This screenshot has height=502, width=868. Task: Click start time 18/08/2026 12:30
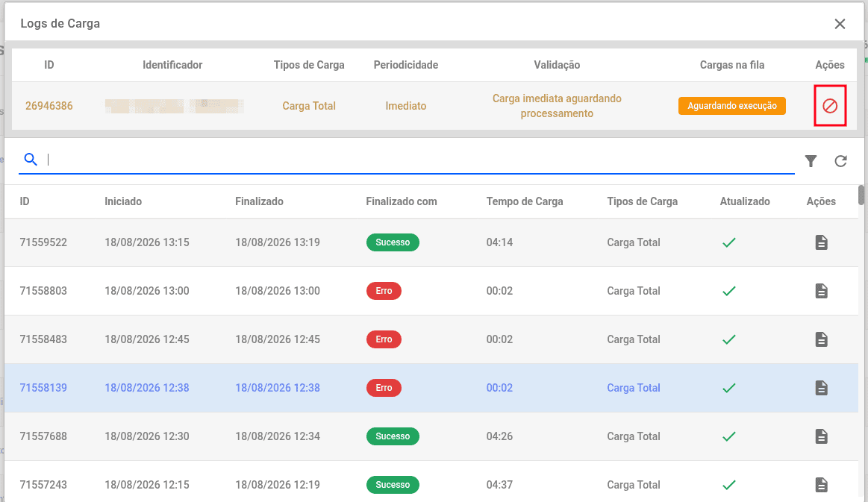point(147,436)
